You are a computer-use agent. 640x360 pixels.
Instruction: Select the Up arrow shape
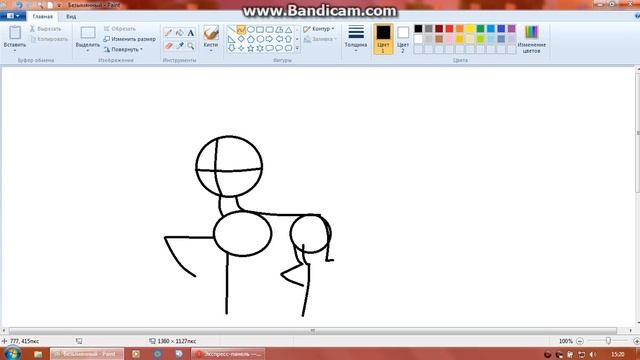tap(289, 39)
